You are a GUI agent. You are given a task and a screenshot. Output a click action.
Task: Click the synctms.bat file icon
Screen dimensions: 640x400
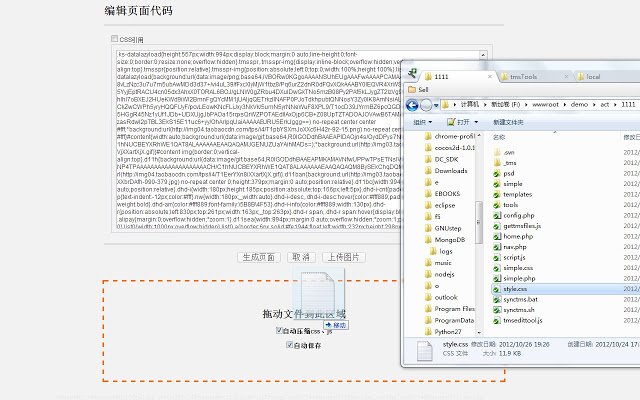click(497, 299)
